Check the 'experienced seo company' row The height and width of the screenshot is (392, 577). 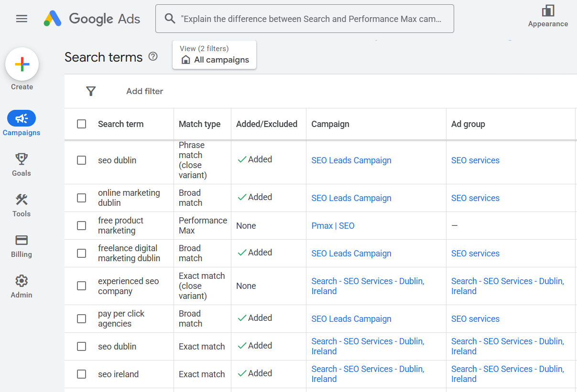coord(82,286)
